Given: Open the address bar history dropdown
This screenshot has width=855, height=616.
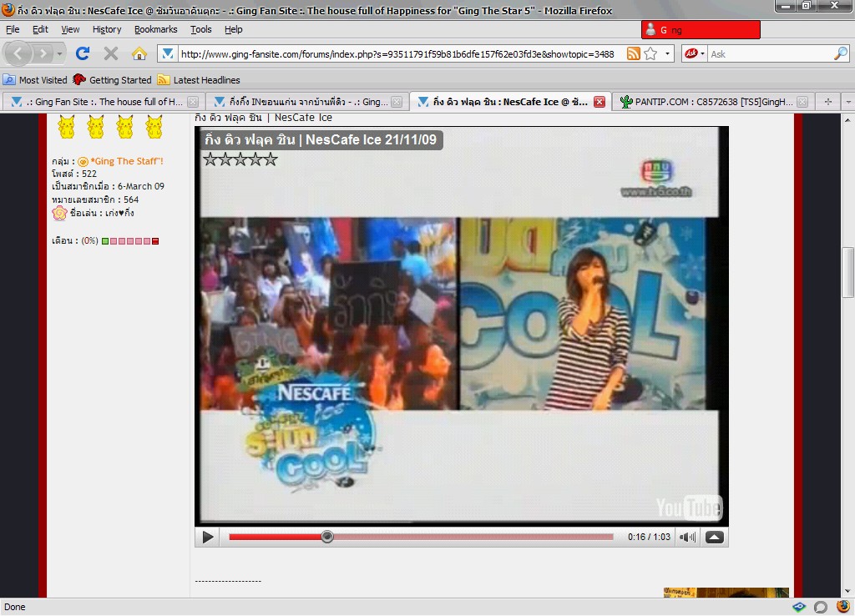Looking at the screenshot, I should [x=667, y=53].
